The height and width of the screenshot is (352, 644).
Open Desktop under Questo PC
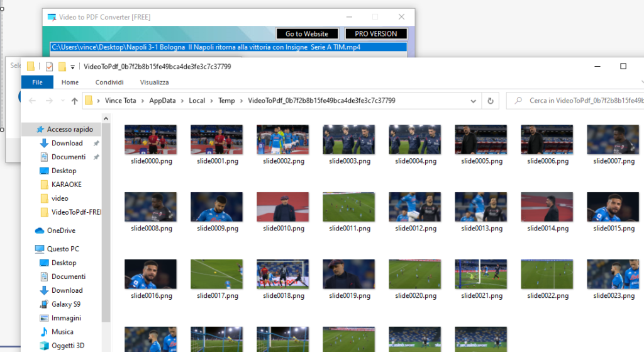(x=64, y=263)
